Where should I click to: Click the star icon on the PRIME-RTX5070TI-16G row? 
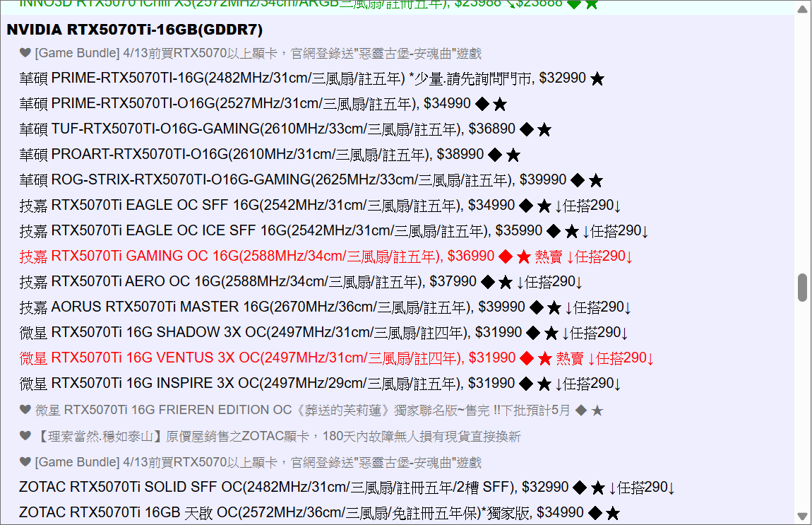597,78
